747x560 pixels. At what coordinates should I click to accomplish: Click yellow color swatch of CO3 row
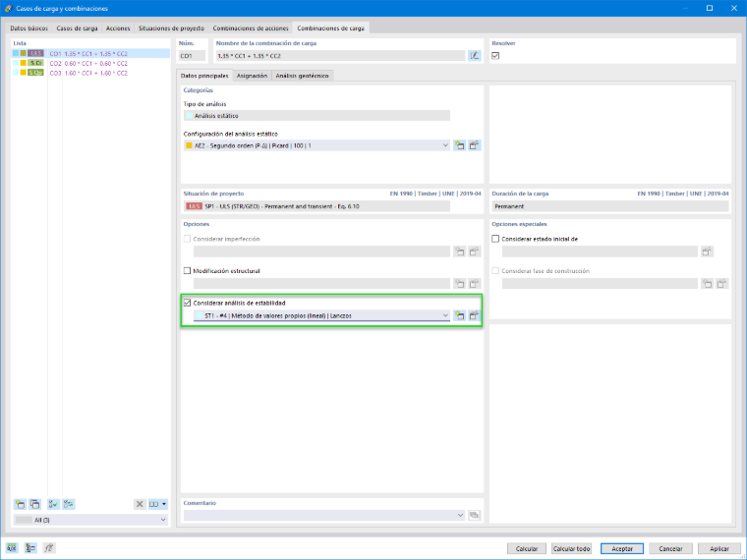pyautogui.click(x=23, y=73)
